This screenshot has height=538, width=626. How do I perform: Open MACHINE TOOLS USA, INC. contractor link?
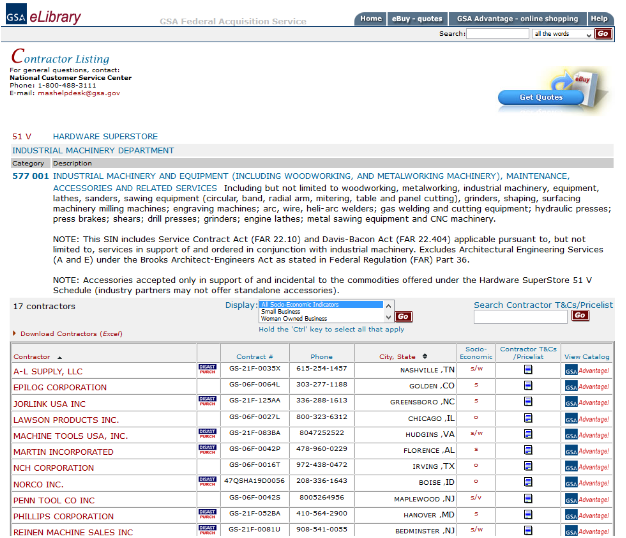point(71,436)
